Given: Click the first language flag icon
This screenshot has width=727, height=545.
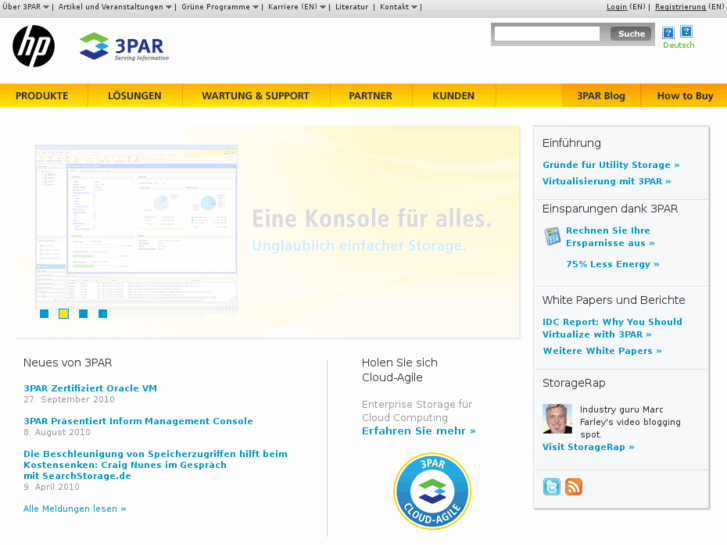Looking at the screenshot, I should pos(668,32).
